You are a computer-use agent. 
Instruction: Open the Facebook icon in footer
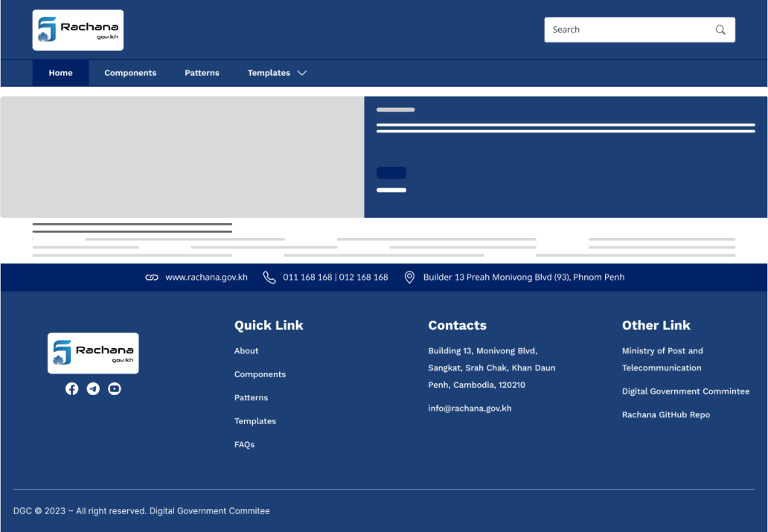coord(71,388)
